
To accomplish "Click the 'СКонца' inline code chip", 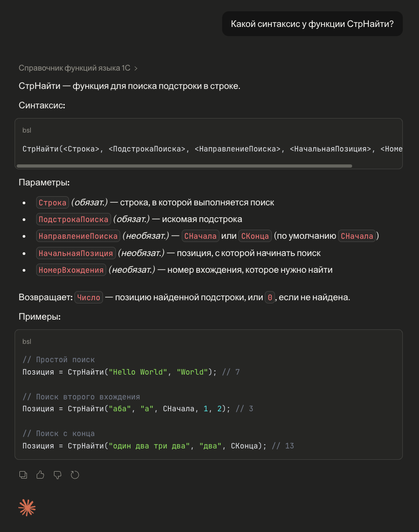I will 255,236.
